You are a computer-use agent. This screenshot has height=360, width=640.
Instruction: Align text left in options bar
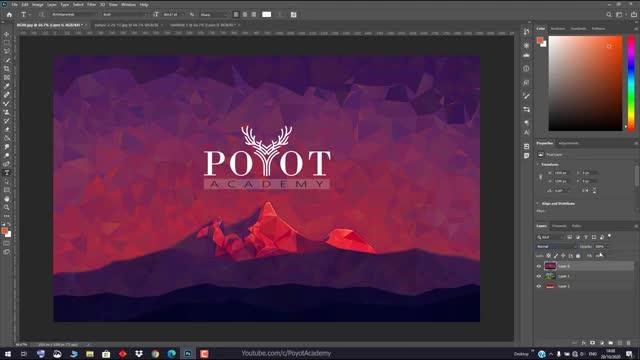coord(236,15)
